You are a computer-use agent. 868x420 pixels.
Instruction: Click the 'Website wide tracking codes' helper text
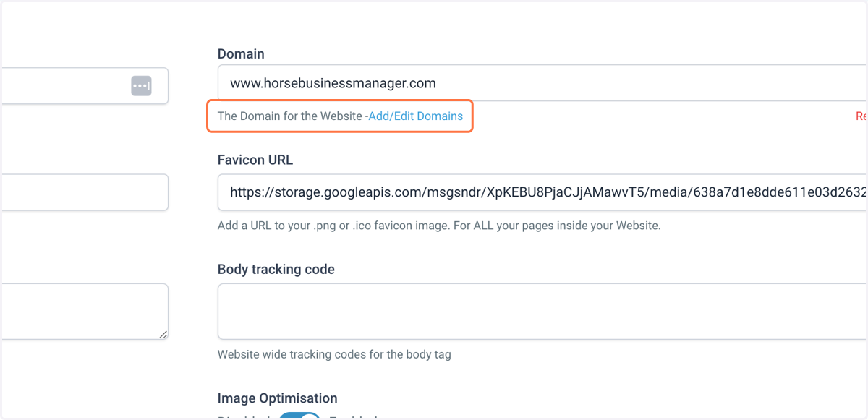tap(334, 354)
